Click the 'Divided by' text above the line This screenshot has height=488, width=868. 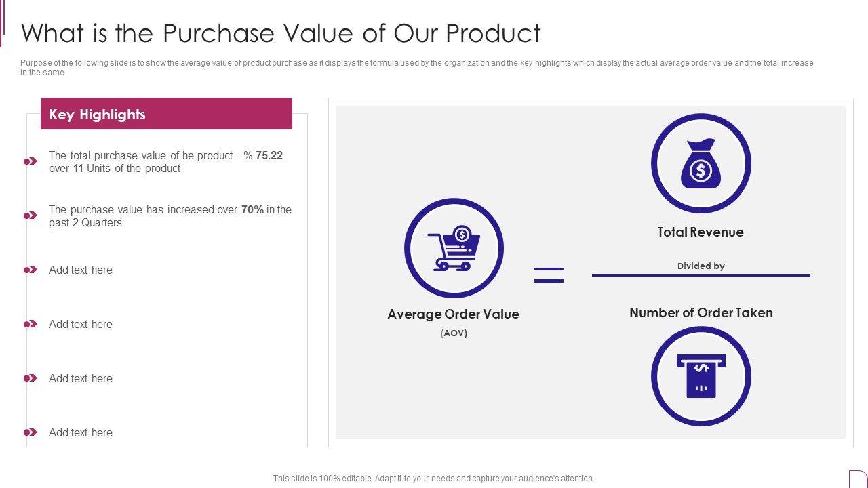pyautogui.click(x=701, y=266)
